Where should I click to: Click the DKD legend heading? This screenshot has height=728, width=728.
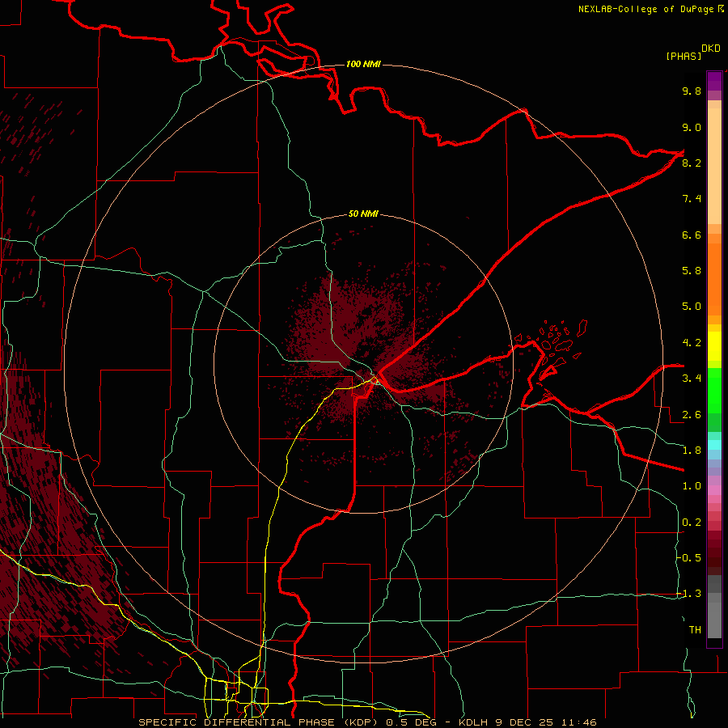711,49
